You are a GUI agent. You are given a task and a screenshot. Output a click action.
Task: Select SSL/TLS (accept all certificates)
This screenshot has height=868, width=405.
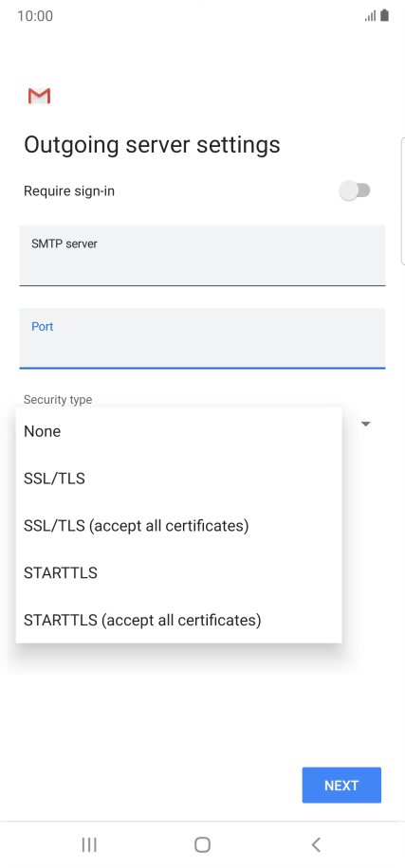[179, 525]
